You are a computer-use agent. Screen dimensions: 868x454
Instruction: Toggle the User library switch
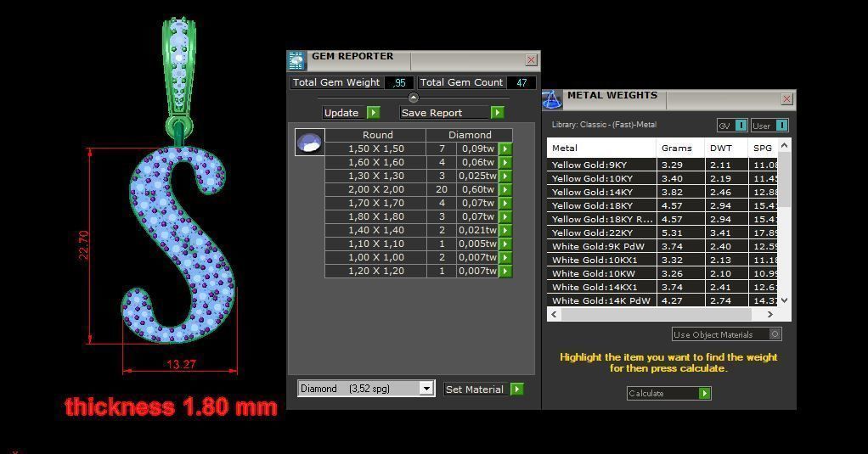coord(781,126)
